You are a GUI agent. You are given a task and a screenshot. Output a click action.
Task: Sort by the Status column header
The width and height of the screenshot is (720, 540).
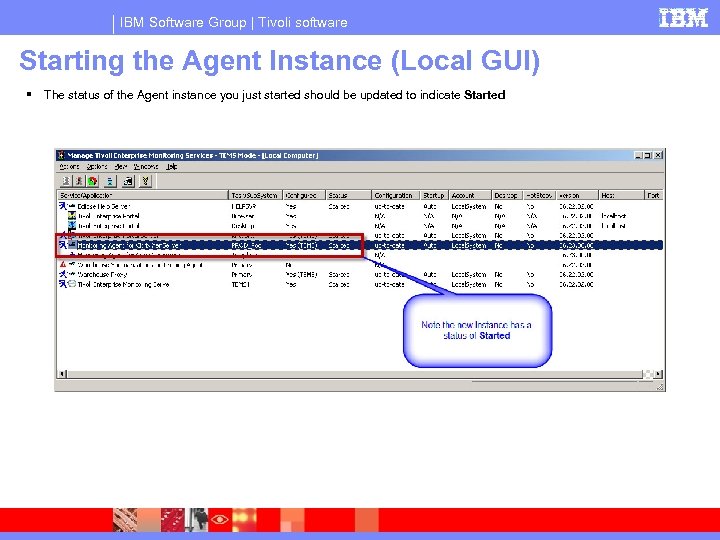[348, 195]
